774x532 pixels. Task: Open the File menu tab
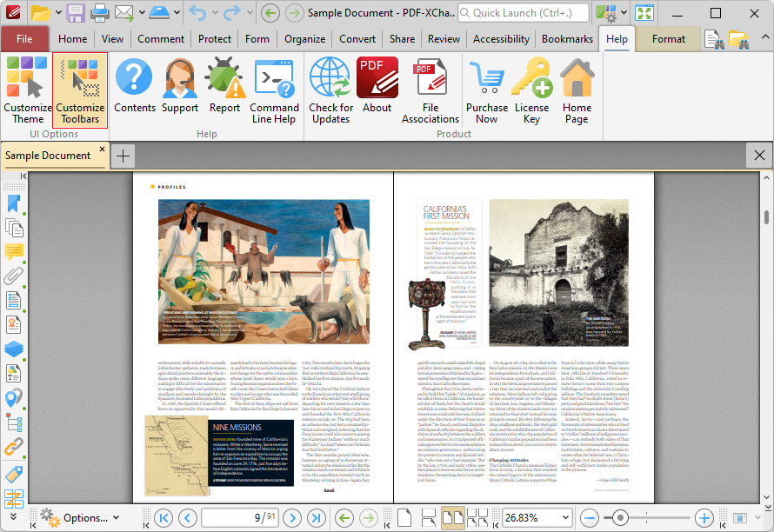coord(24,39)
